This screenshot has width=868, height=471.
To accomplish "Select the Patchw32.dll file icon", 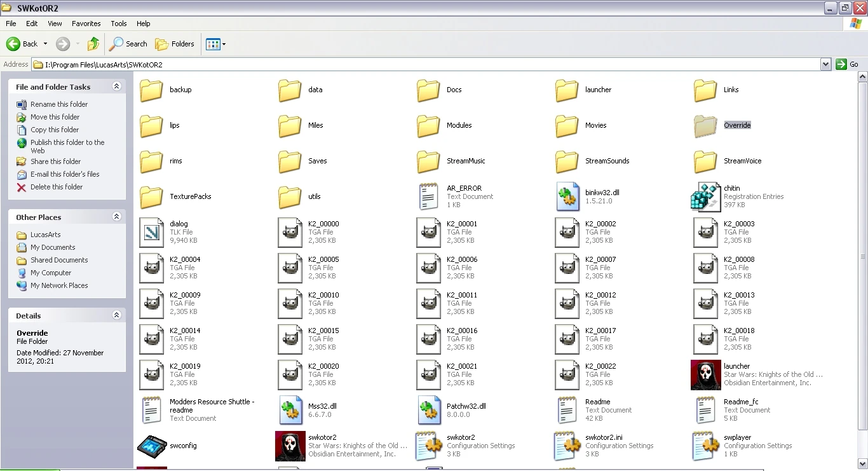I will point(428,411).
